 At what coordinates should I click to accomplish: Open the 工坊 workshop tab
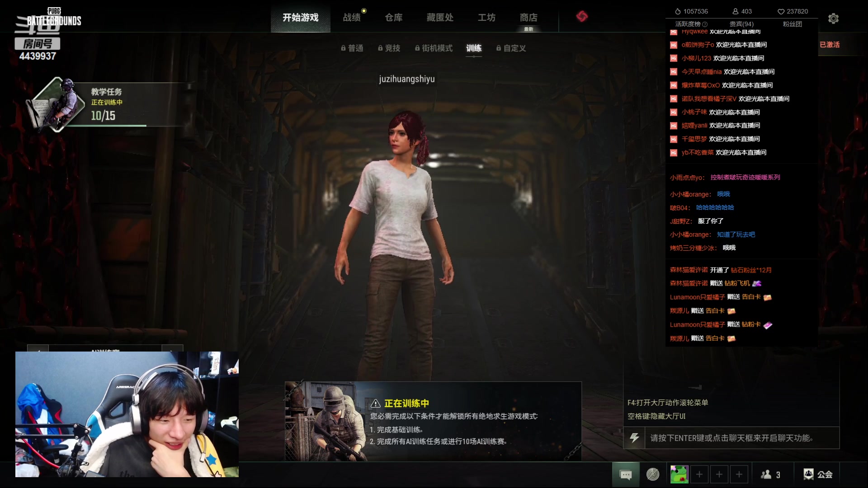486,17
